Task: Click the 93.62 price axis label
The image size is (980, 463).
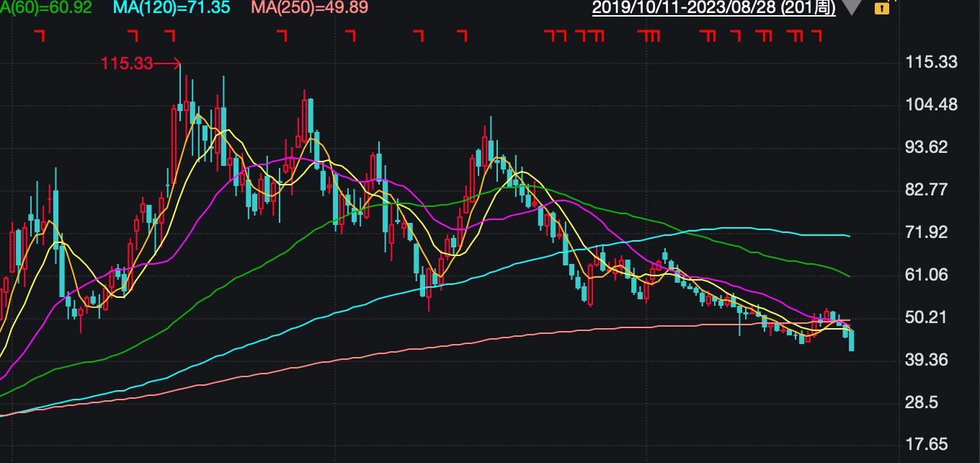Action: pyautogui.click(x=926, y=147)
